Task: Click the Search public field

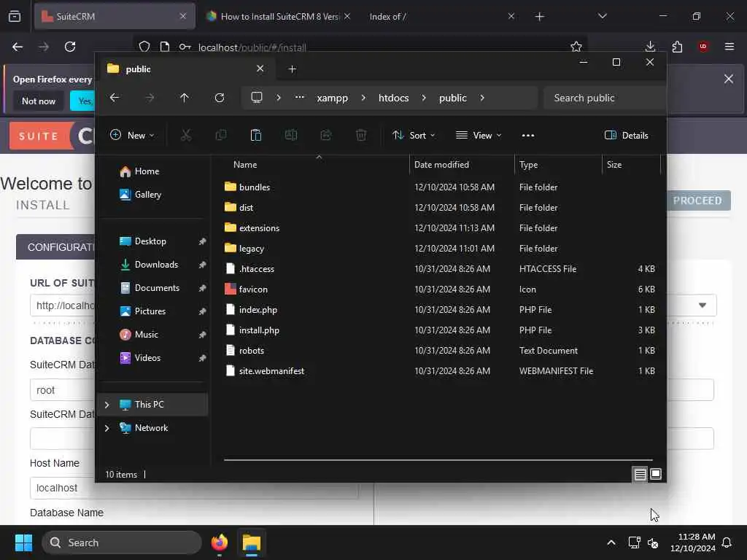Action: pyautogui.click(x=605, y=98)
